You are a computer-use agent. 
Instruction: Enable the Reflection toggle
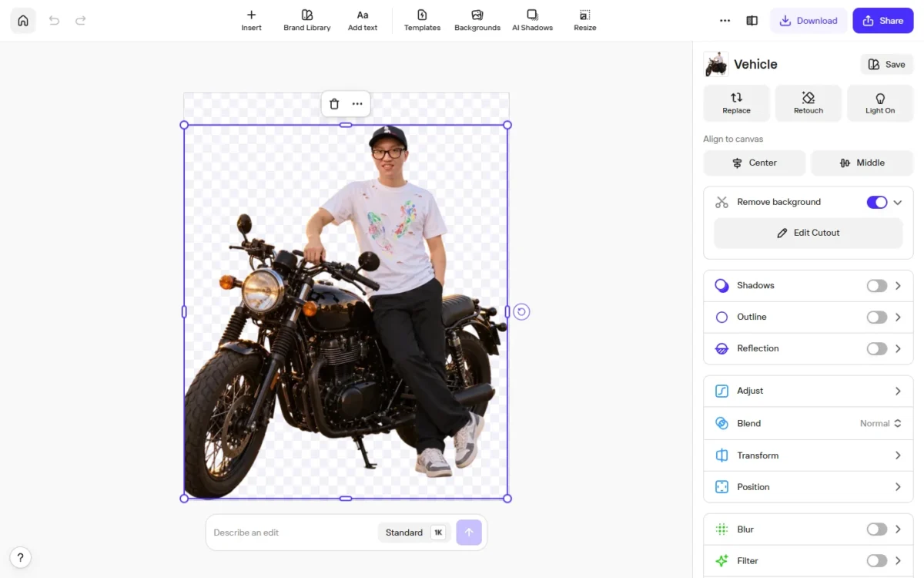(877, 349)
